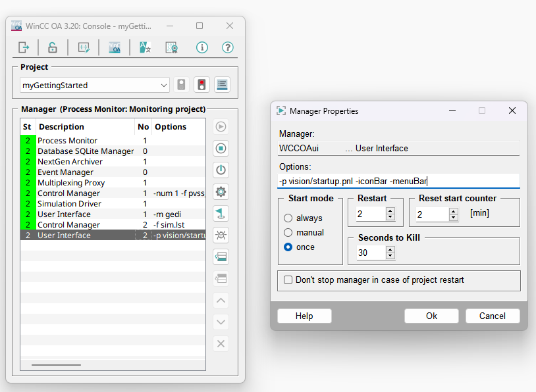
Task: Click the debug bug icon in manager sidebar
Action: pos(221,235)
